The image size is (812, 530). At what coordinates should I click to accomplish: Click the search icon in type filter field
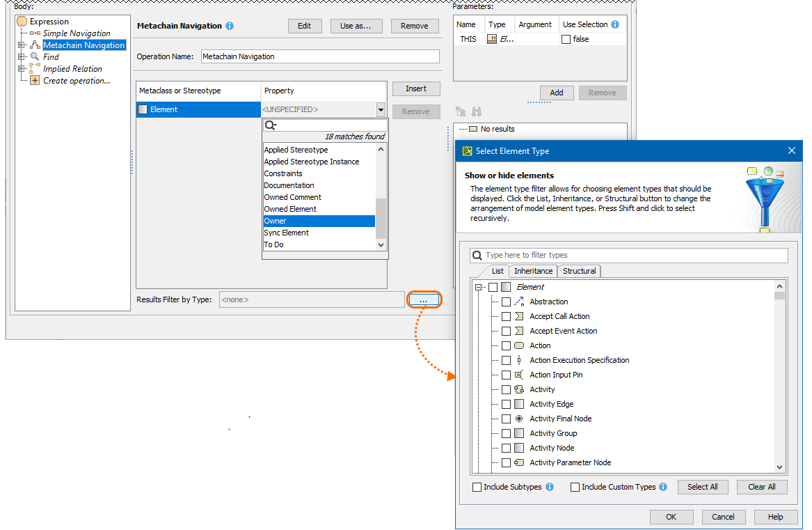coord(477,255)
